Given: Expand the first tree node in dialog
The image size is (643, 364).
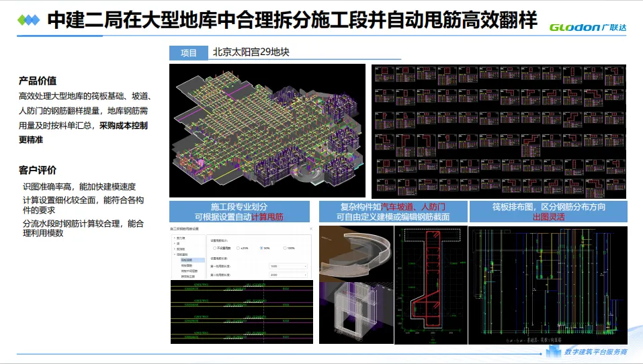Looking at the screenshot, I should pyautogui.click(x=175, y=238).
